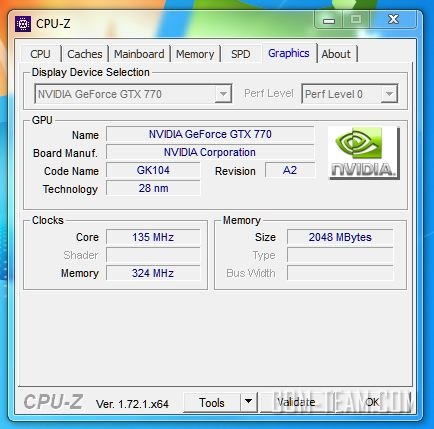
Task: Select the Graphics tab
Action: point(289,53)
